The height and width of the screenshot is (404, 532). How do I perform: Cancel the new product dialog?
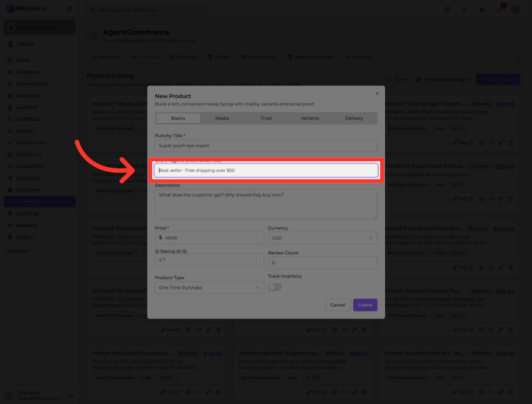tap(338, 305)
